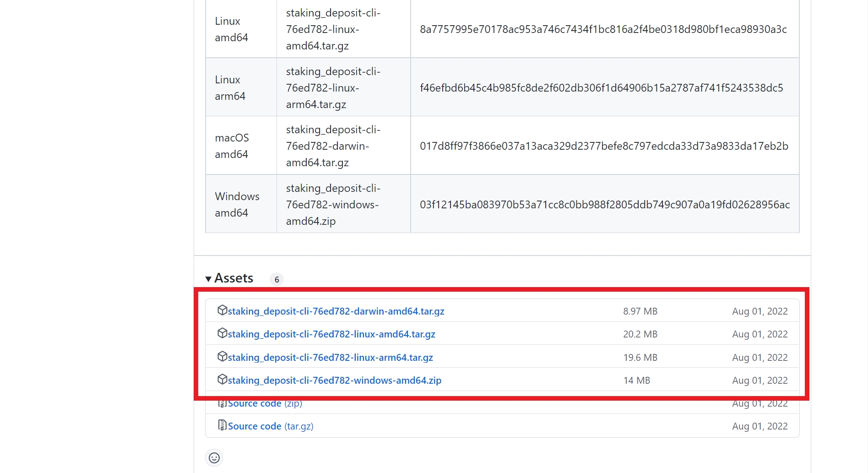Click the windows-amd64 package icon
This screenshot has height=473, width=868.
(x=222, y=380)
